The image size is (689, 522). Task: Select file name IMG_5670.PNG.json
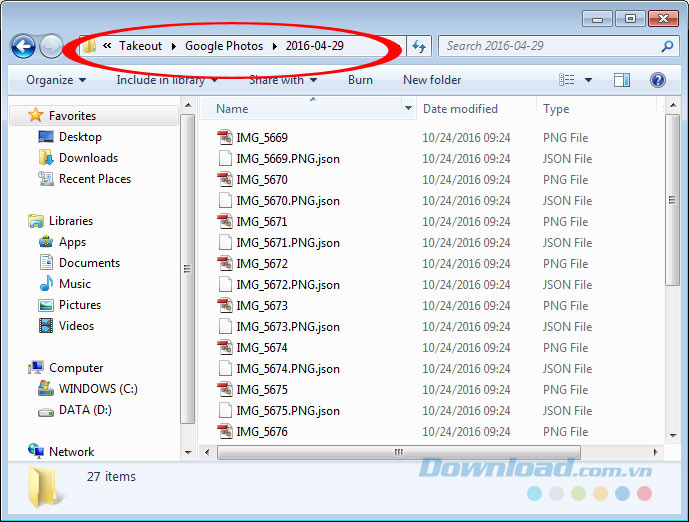coord(288,201)
